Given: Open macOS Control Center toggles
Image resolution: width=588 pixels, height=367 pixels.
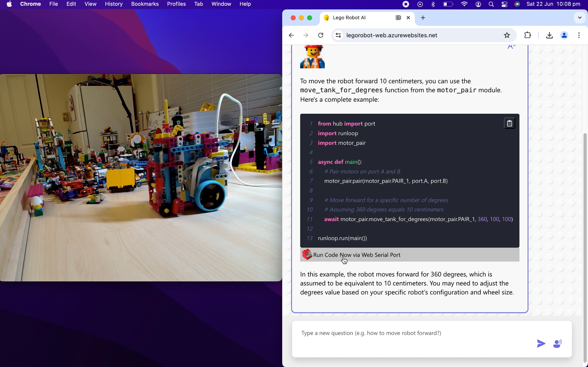Looking at the screenshot, I should 504,4.
